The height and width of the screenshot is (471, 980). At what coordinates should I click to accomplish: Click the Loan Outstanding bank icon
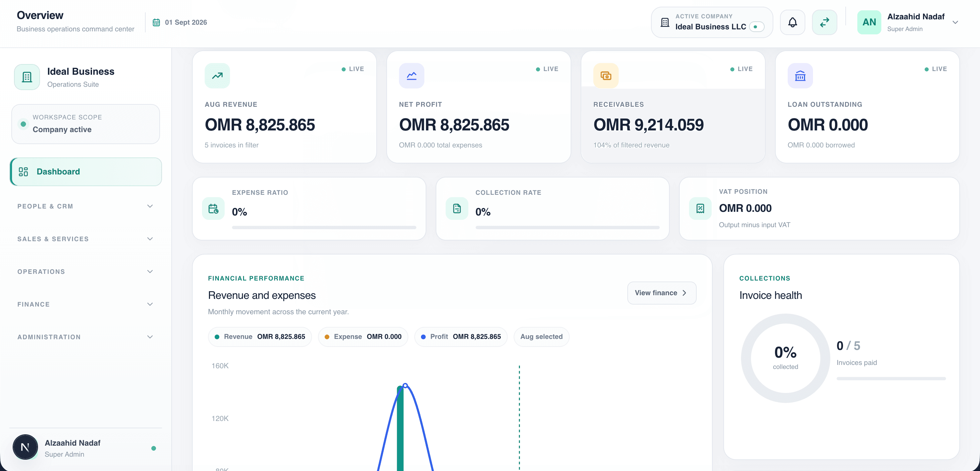(x=800, y=76)
